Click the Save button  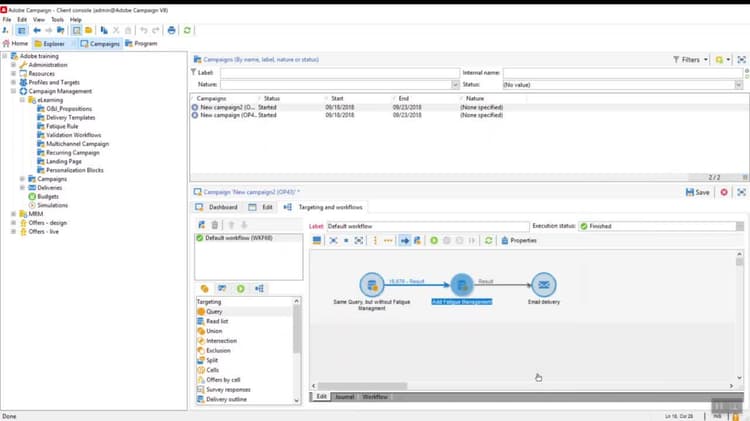point(697,192)
